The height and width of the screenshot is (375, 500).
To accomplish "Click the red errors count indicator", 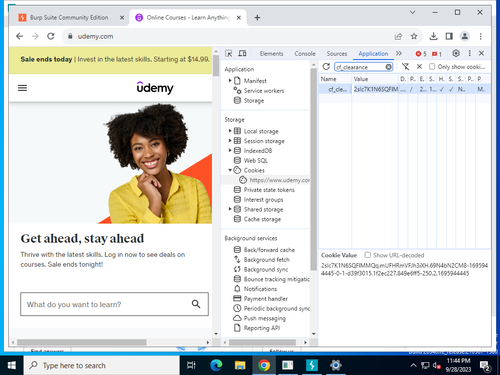I will (421, 54).
